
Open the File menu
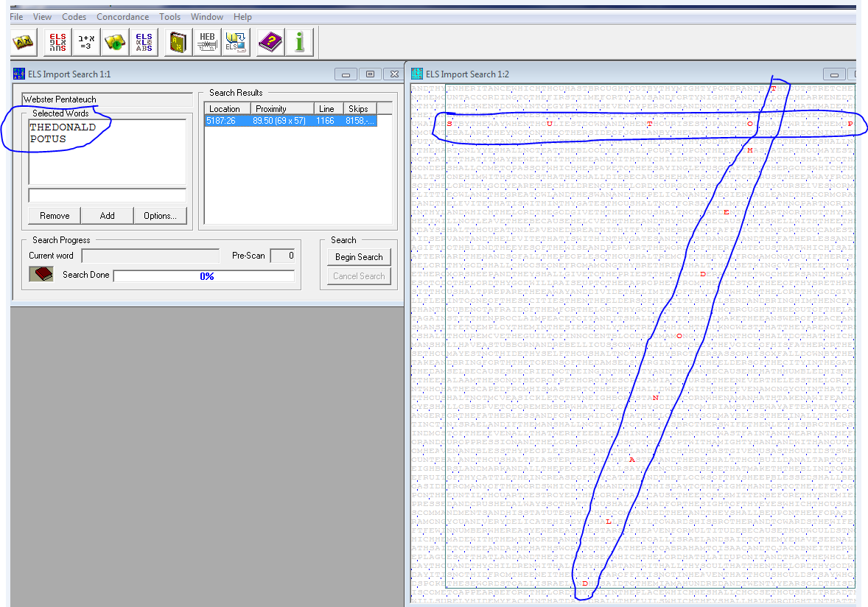17,17
